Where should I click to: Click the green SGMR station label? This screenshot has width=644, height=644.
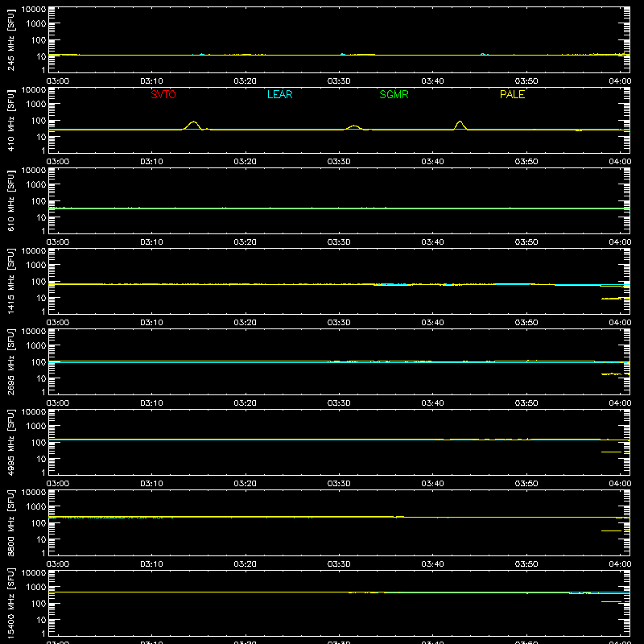coord(394,94)
